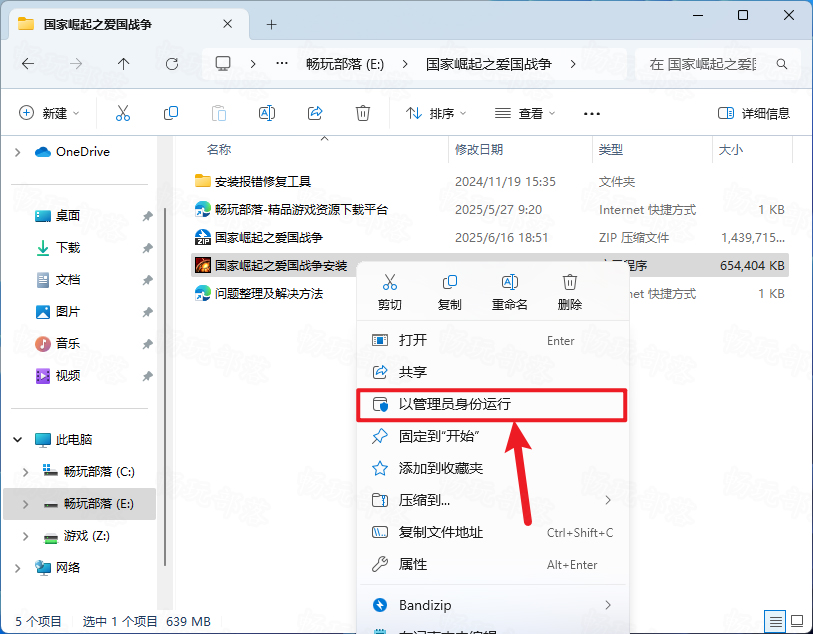Choose 以管理员身份运行 in context menu
The width and height of the screenshot is (813, 634).
(x=493, y=404)
